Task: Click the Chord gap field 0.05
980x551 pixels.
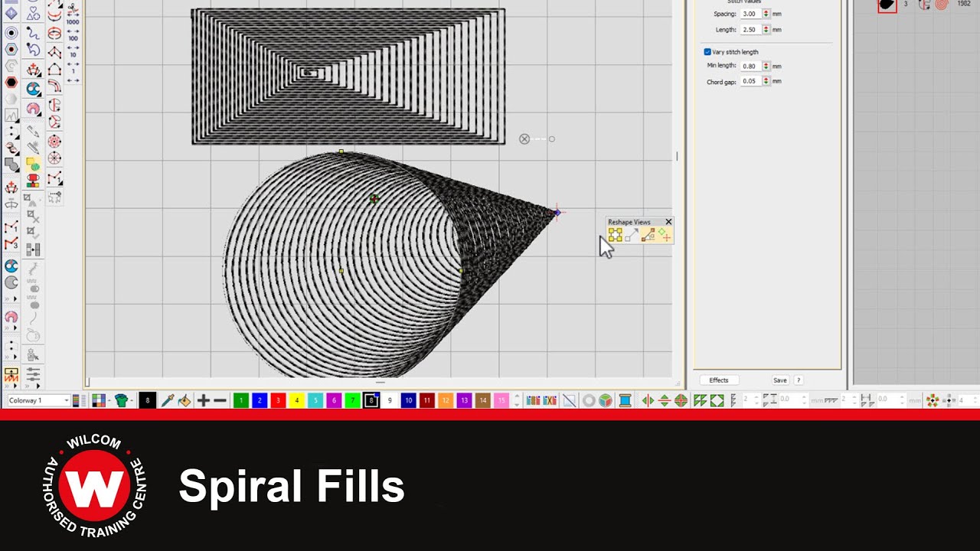Action: tap(750, 82)
